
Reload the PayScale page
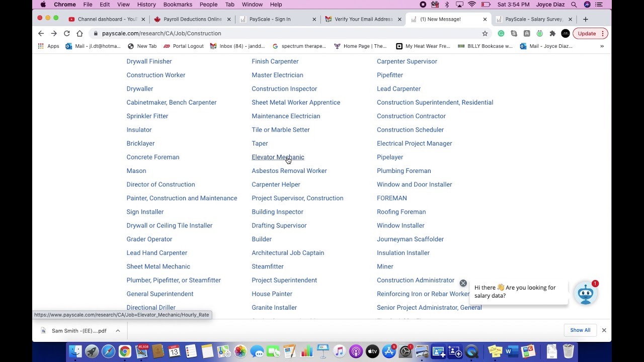[x=66, y=33]
